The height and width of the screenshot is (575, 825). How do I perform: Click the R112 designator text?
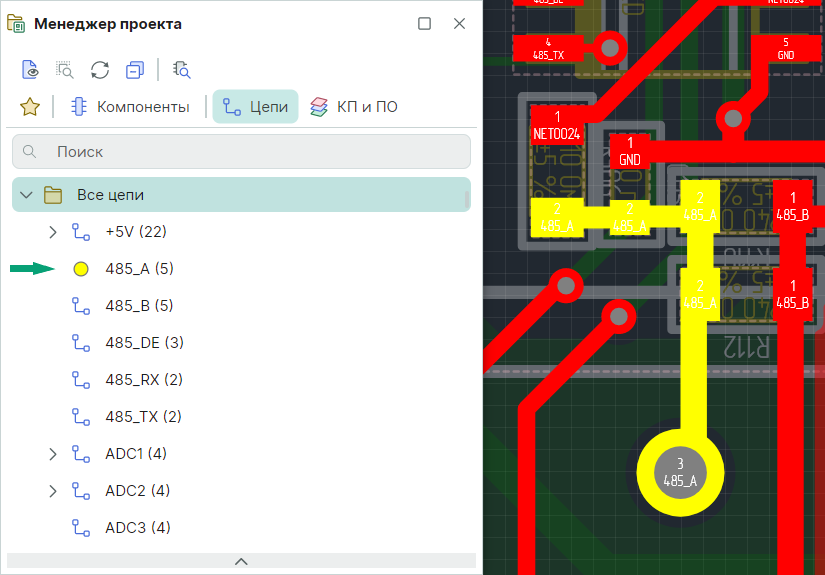click(x=746, y=347)
